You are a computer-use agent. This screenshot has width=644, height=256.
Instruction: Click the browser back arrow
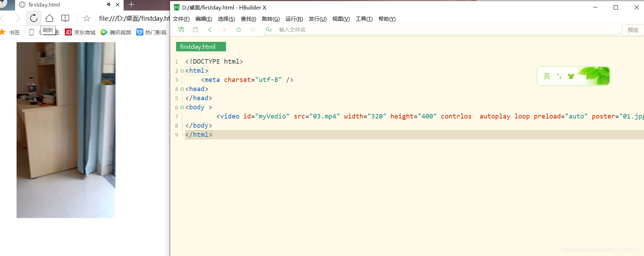[2, 18]
